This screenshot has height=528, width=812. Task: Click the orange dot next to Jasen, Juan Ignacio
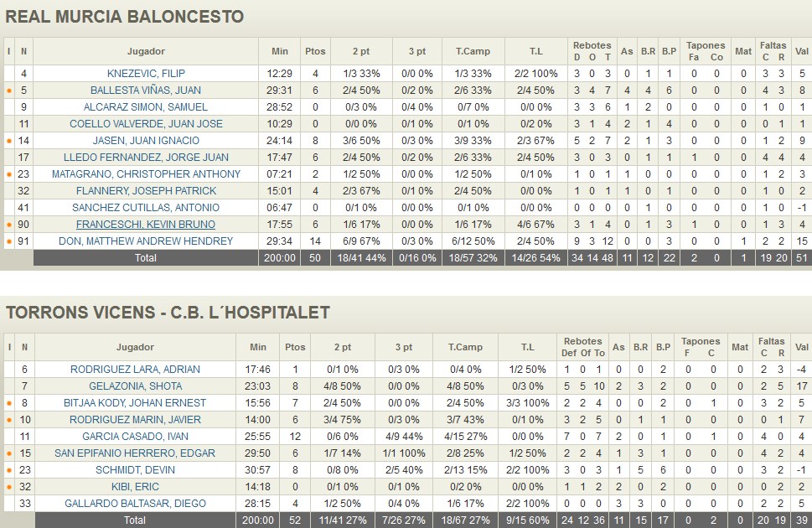[x=9, y=141]
